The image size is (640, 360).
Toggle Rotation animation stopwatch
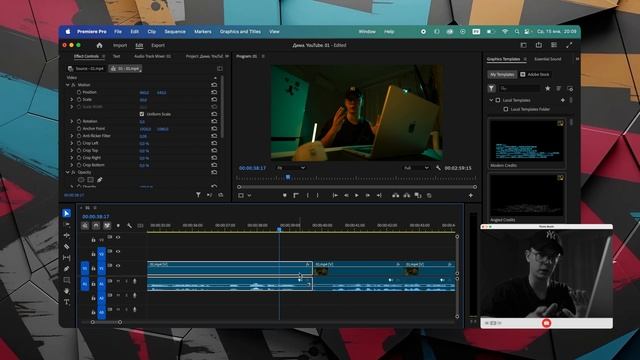click(79, 121)
